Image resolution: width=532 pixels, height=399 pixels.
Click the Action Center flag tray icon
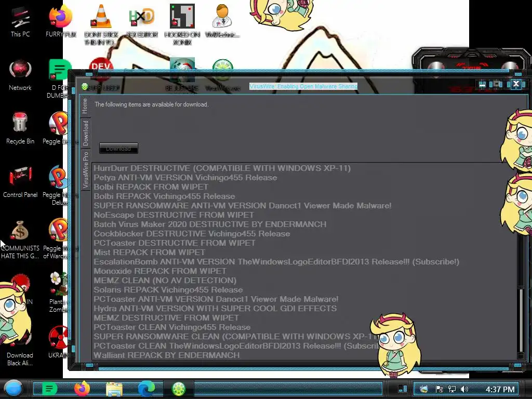440,389
